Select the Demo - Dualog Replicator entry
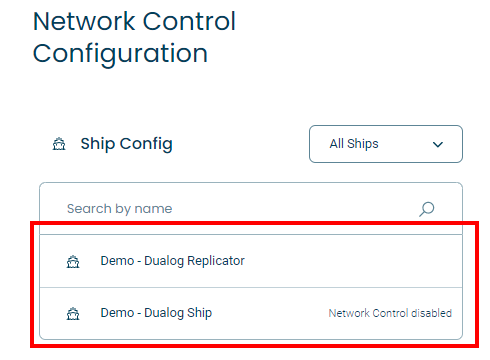490x360 pixels. [251, 261]
